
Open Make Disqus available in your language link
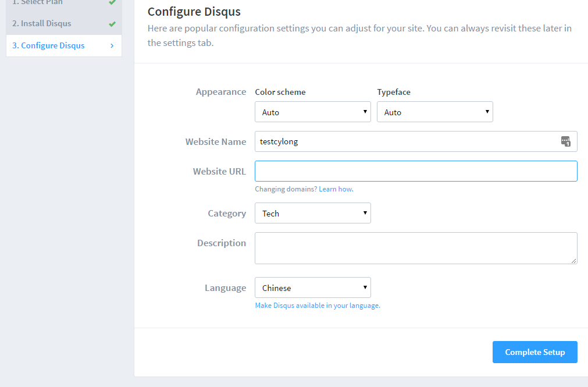pyautogui.click(x=318, y=306)
